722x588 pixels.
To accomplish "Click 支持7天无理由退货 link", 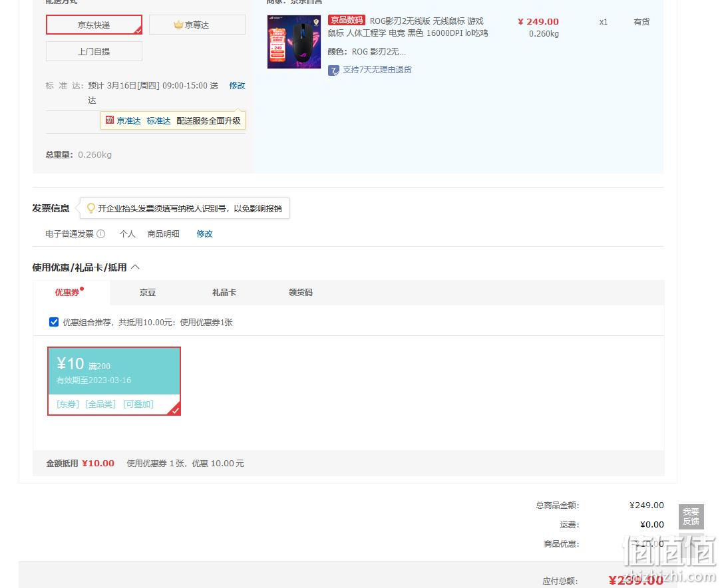I will 377,70.
